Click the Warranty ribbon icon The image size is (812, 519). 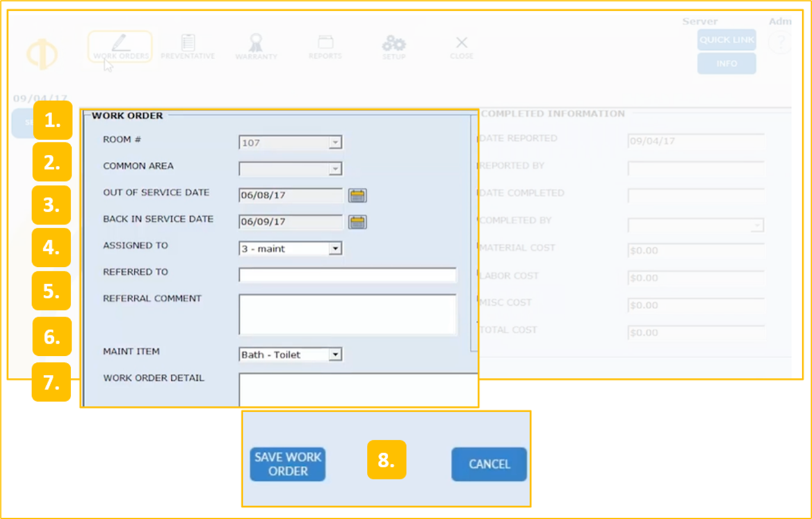tap(256, 46)
